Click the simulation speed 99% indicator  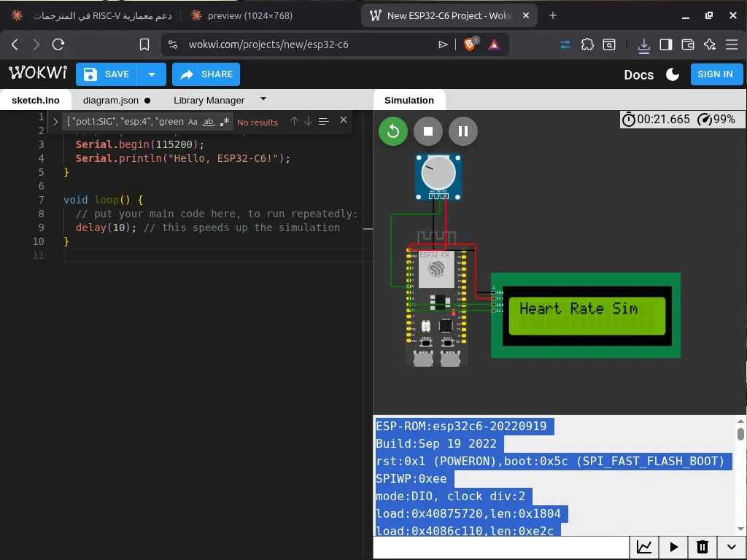(716, 120)
